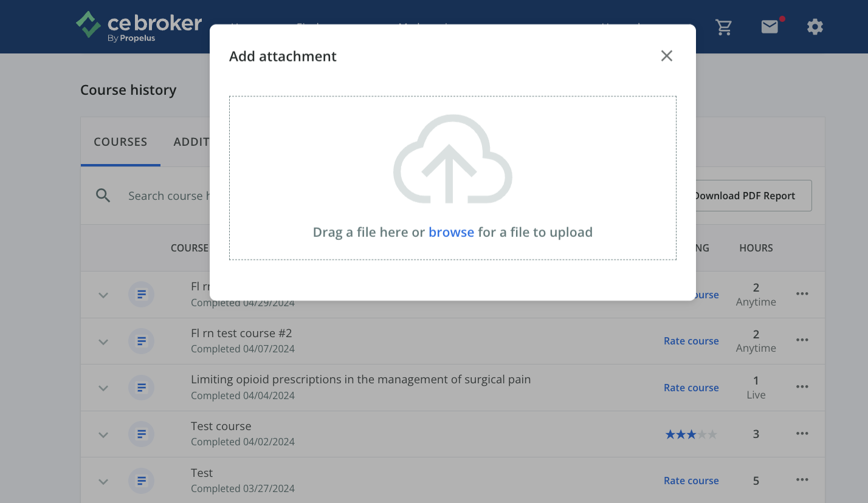Image resolution: width=868 pixels, height=503 pixels.
Task: Open the shopping cart
Action: coord(723,27)
